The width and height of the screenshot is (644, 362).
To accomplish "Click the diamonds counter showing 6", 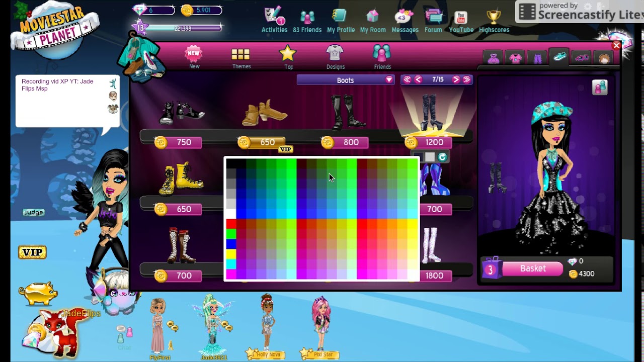I will [x=153, y=10].
